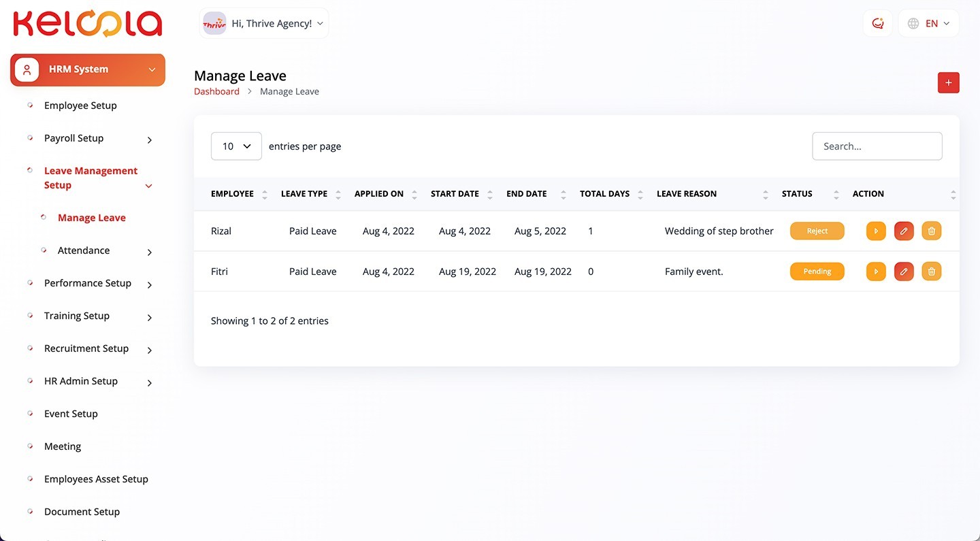Open the chat message icon in header

[878, 24]
